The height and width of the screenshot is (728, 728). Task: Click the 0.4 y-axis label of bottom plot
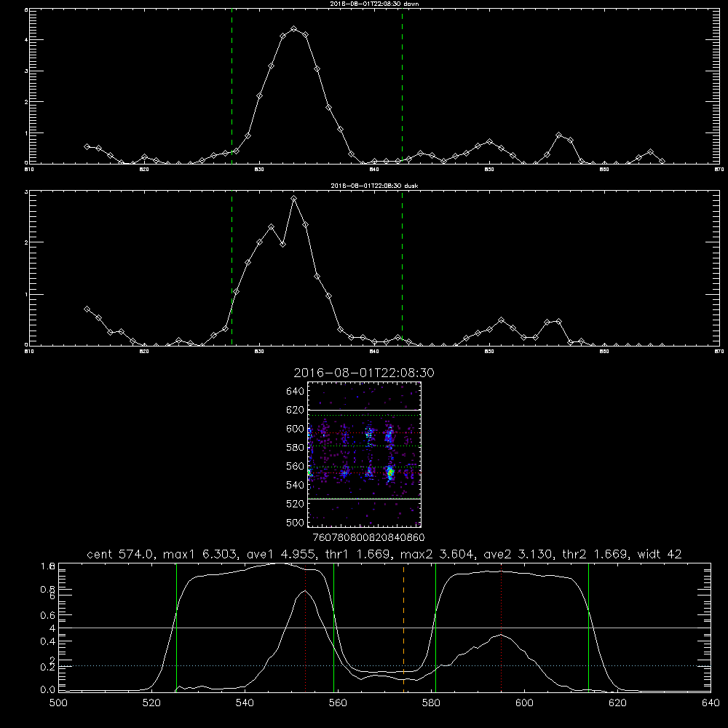[x=48, y=641]
